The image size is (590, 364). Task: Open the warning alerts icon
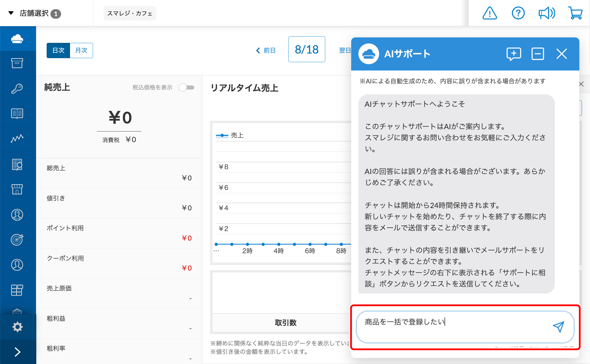[490, 13]
